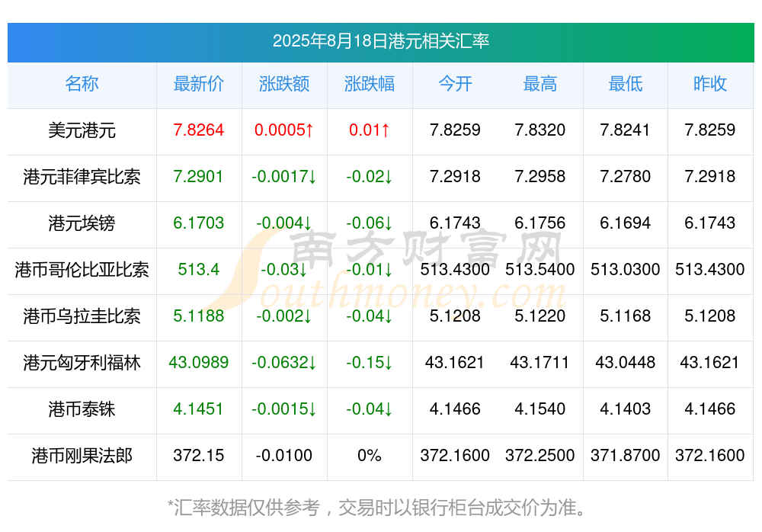Click the latest price 4.1451
Screen dimensions: 762x532
click(x=198, y=409)
